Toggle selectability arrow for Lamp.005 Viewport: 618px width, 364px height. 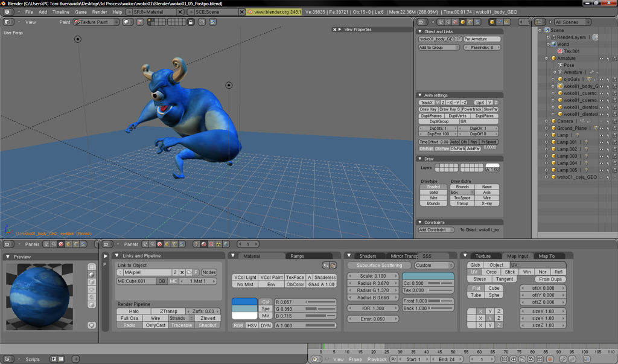click(608, 170)
